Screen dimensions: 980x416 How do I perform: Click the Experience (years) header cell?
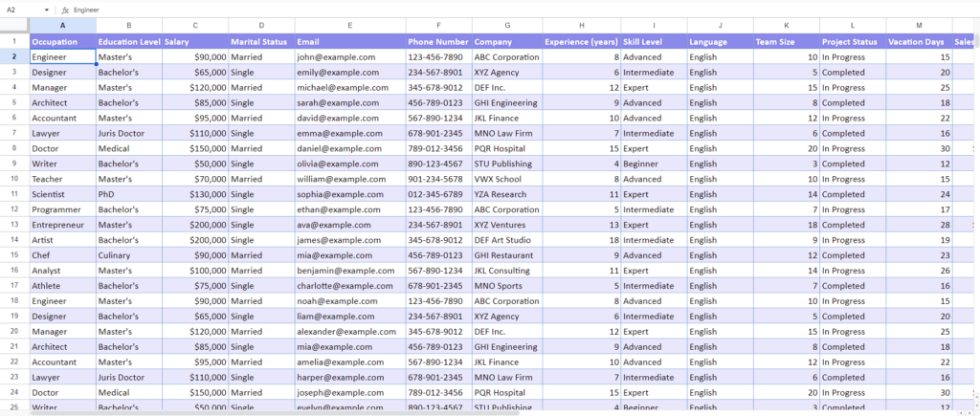click(581, 42)
